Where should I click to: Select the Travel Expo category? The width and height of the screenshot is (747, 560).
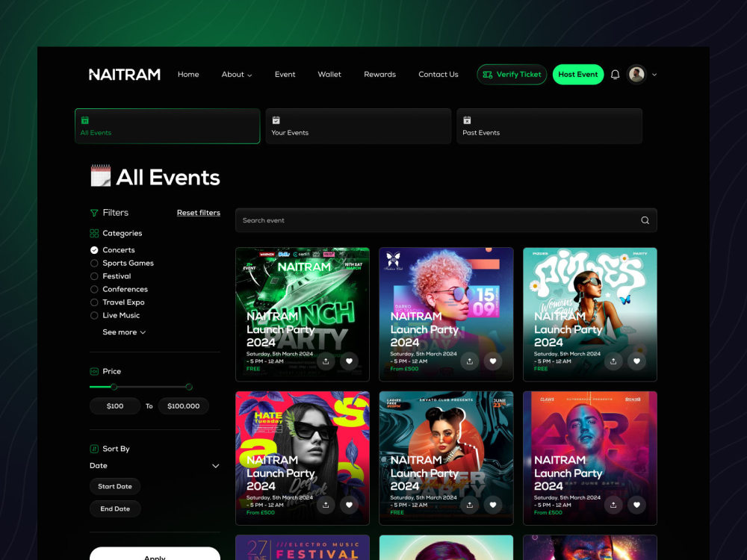pyautogui.click(x=94, y=302)
